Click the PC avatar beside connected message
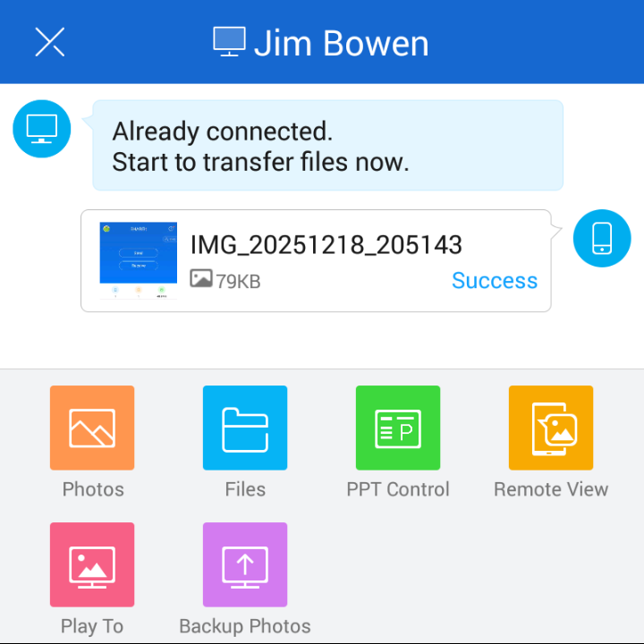 [x=42, y=129]
